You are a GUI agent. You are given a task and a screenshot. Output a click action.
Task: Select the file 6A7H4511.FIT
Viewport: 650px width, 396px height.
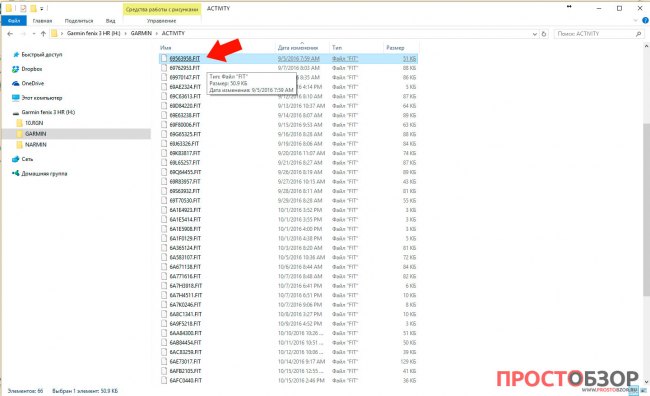[x=186, y=296]
